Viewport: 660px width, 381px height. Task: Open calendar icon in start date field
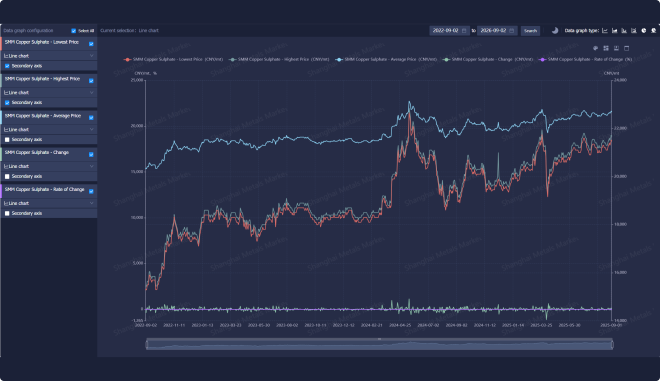pyautogui.click(x=464, y=31)
